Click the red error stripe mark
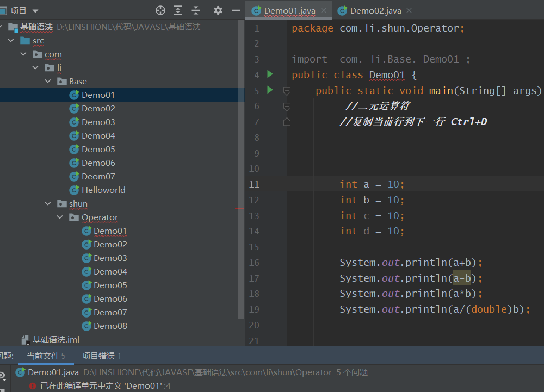Viewport: 544px width, 392px height. (x=239, y=208)
